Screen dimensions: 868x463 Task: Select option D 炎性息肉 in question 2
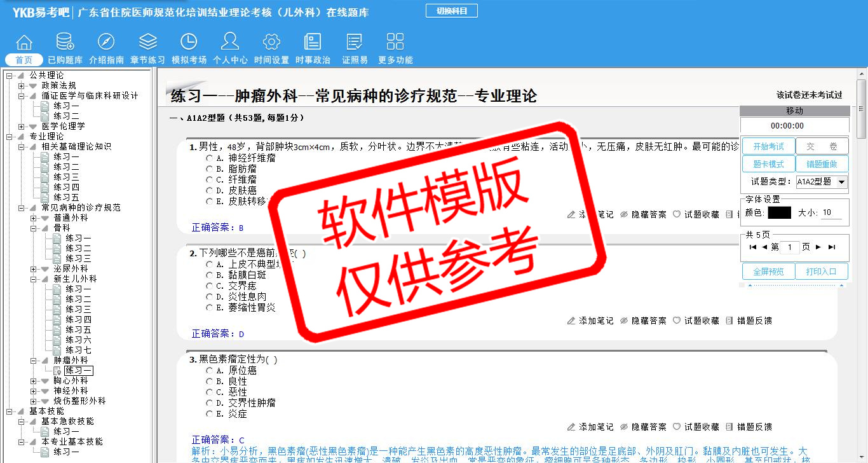click(209, 297)
